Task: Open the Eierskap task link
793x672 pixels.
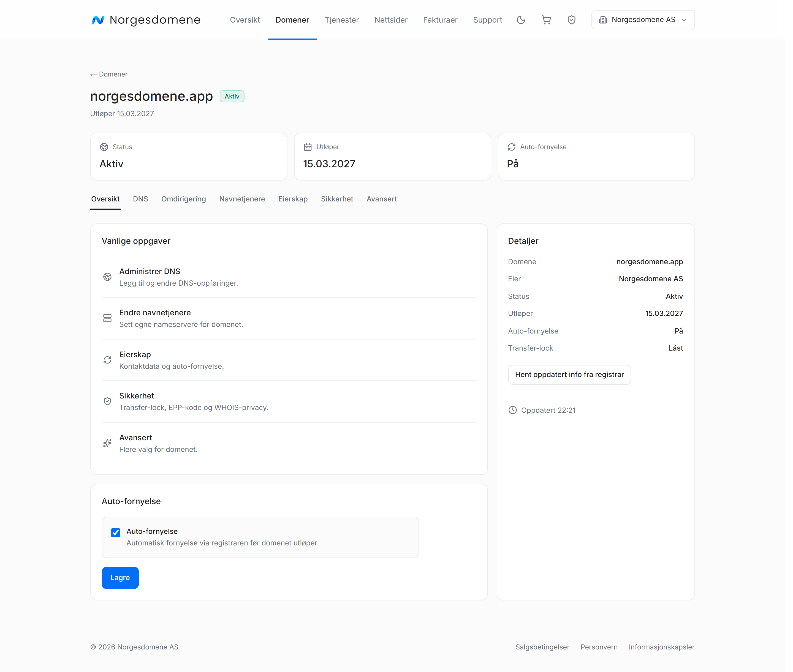Action: 289,360
